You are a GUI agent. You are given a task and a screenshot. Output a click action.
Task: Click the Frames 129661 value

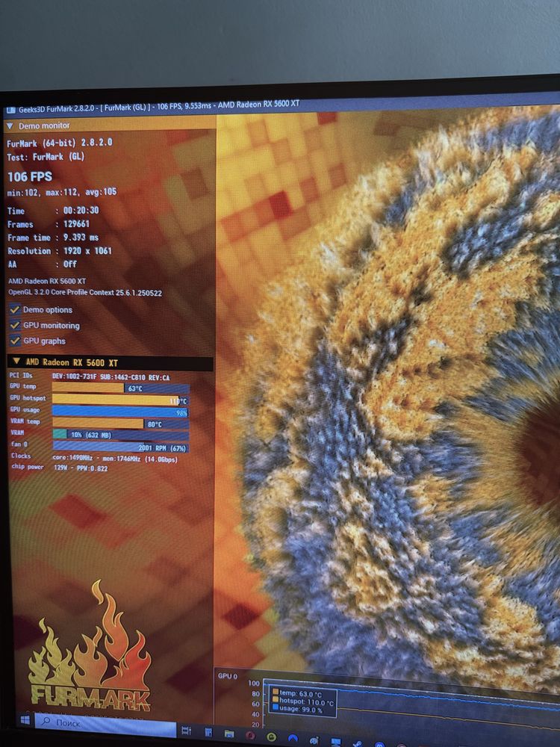point(76,223)
